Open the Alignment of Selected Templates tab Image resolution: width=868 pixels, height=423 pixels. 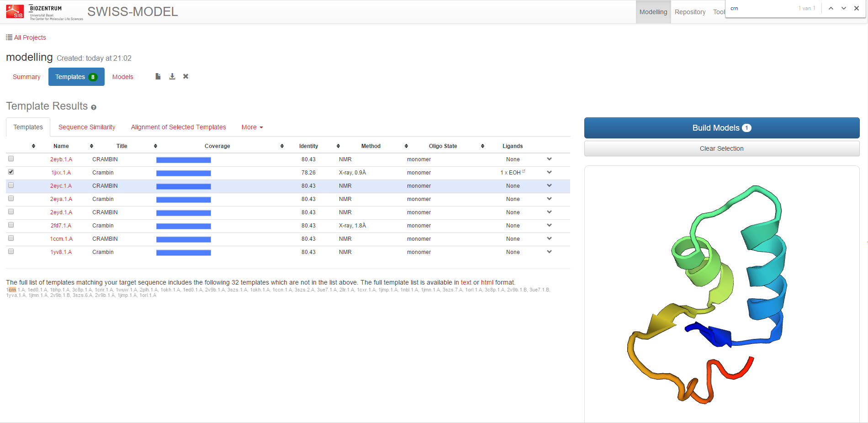click(x=179, y=127)
